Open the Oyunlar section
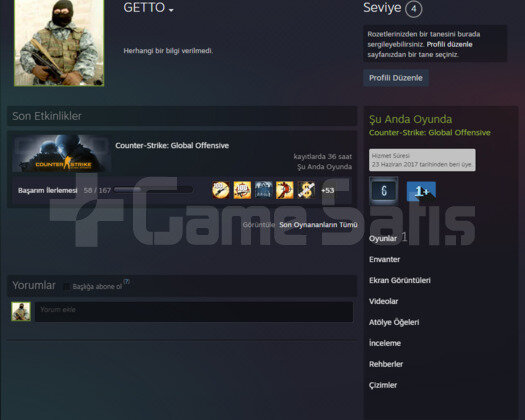This screenshot has width=525, height=420. pyautogui.click(x=383, y=238)
